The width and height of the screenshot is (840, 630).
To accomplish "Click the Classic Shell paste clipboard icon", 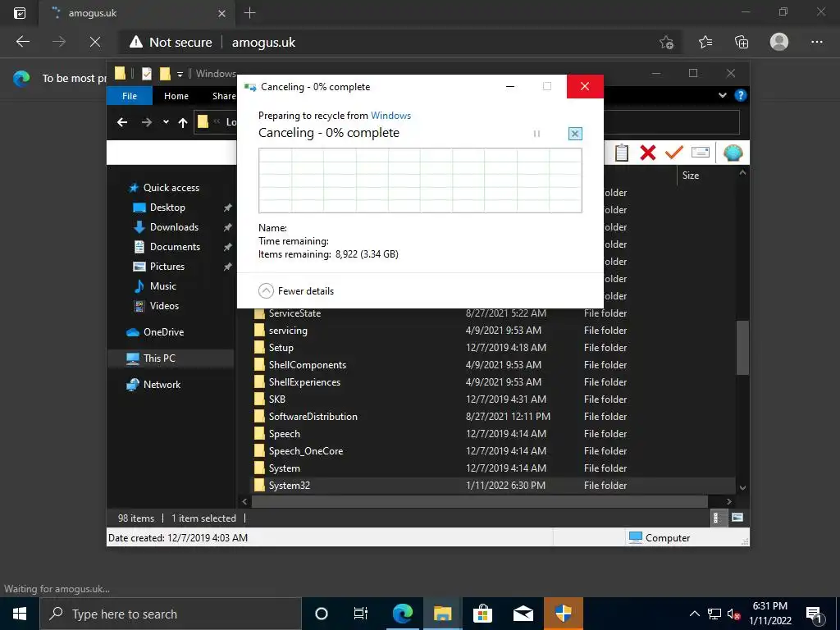I will pyautogui.click(x=622, y=153).
